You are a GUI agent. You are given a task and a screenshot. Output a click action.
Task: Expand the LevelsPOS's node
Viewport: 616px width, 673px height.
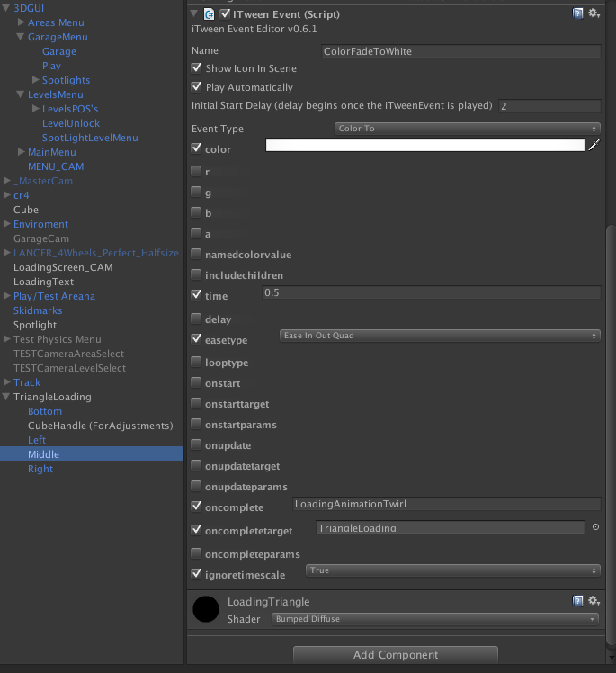click(36, 108)
